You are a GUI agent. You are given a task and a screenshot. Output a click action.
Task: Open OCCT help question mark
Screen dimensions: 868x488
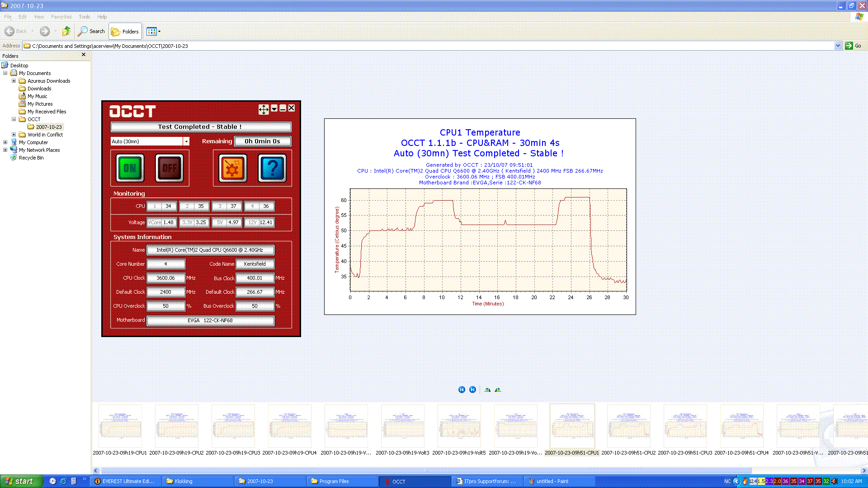tap(272, 168)
